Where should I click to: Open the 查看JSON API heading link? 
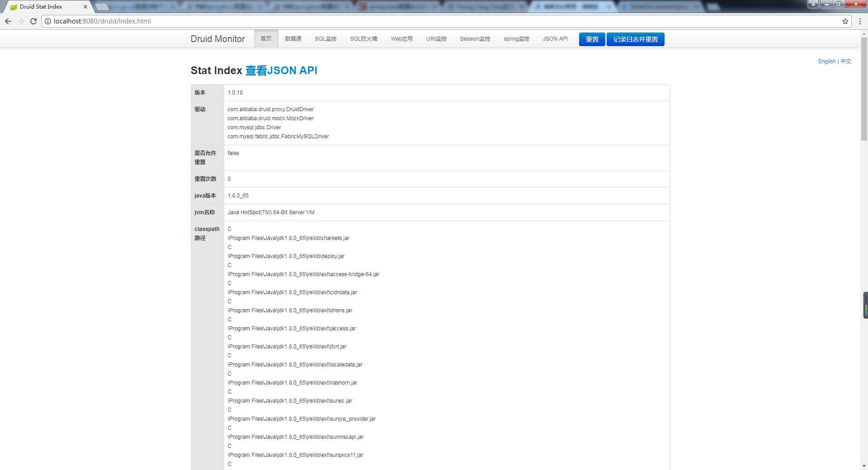[281, 70]
